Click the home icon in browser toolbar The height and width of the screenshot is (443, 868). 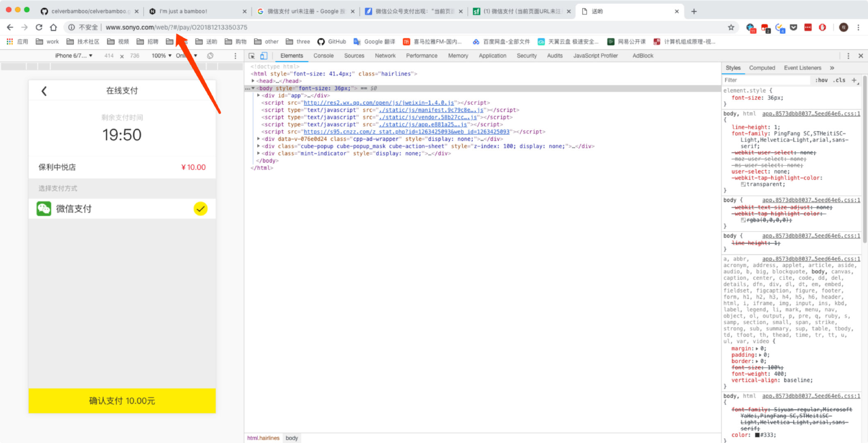click(53, 27)
